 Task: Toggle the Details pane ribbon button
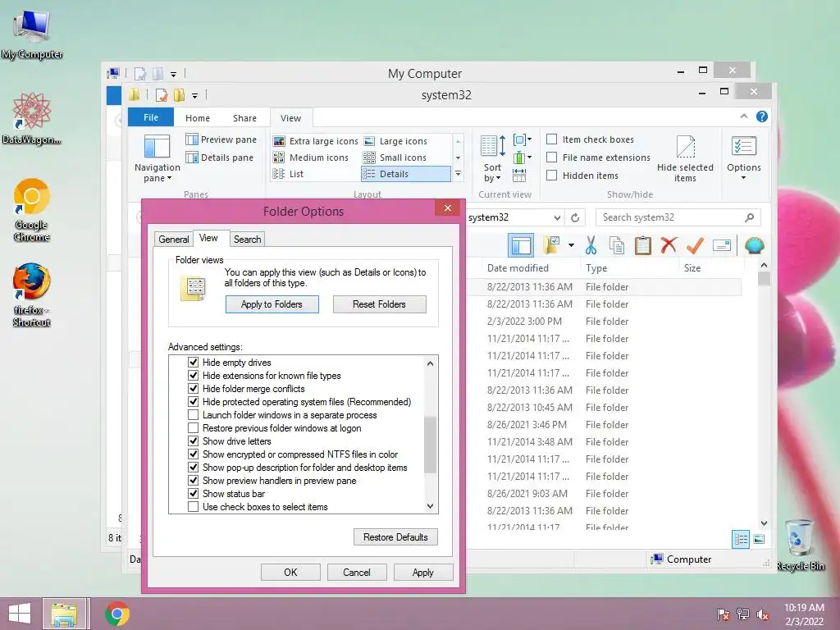point(219,157)
